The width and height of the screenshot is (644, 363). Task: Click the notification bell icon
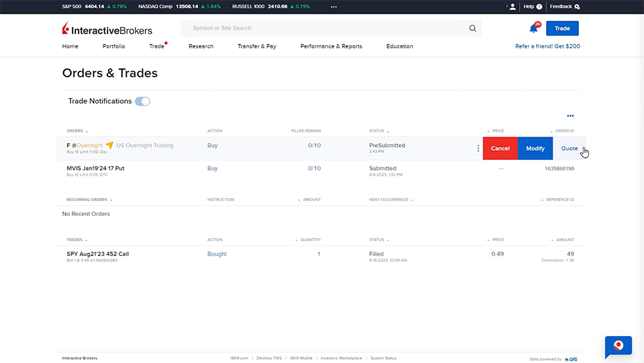(533, 28)
